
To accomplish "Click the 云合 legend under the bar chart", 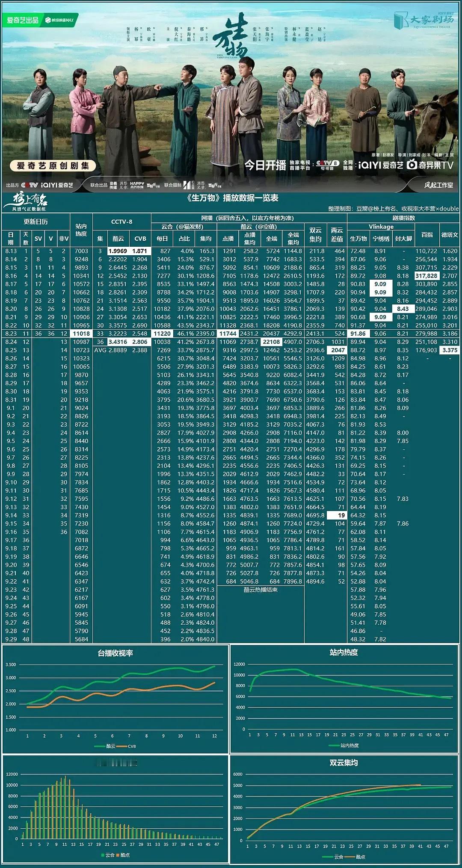I will pyautogui.click(x=108, y=855).
